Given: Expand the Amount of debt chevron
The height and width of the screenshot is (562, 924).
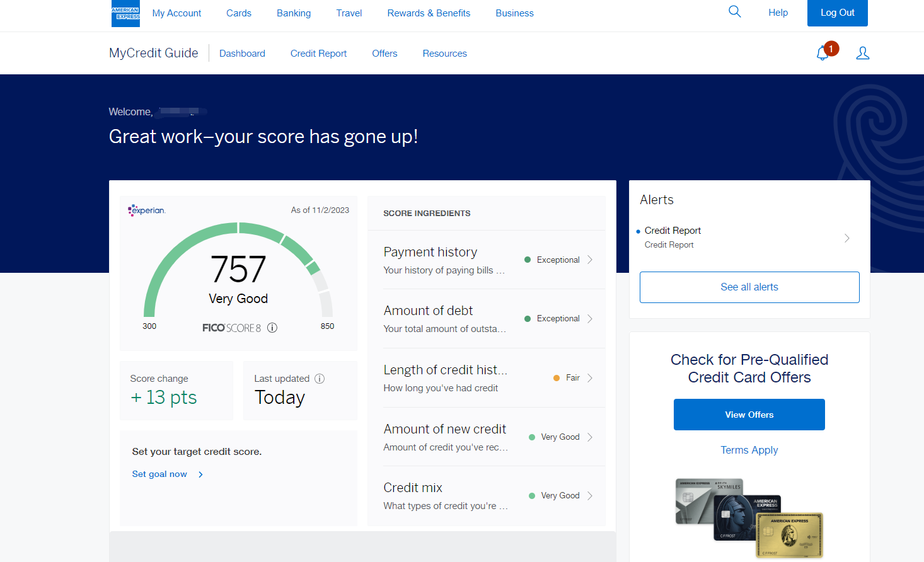Looking at the screenshot, I should click(590, 319).
